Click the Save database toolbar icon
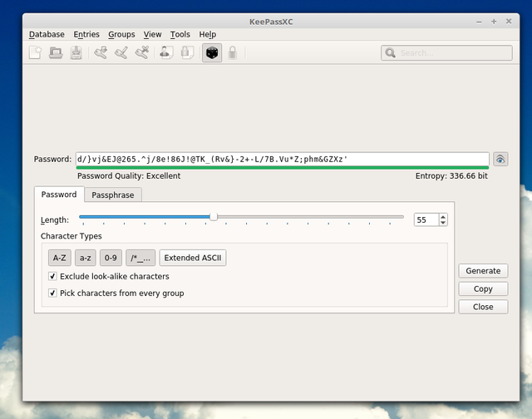 point(76,52)
